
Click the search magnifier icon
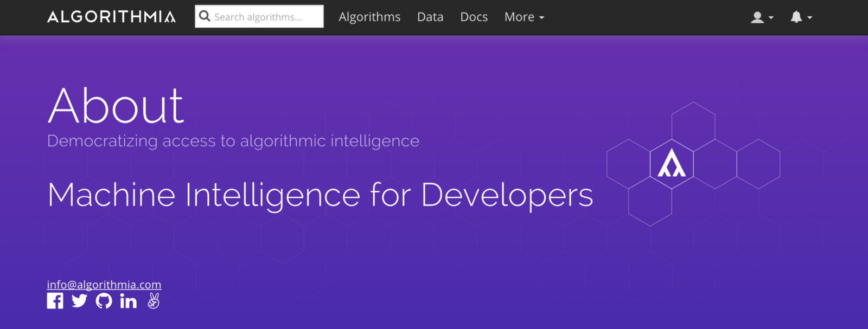pyautogui.click(x=205, y=16)
